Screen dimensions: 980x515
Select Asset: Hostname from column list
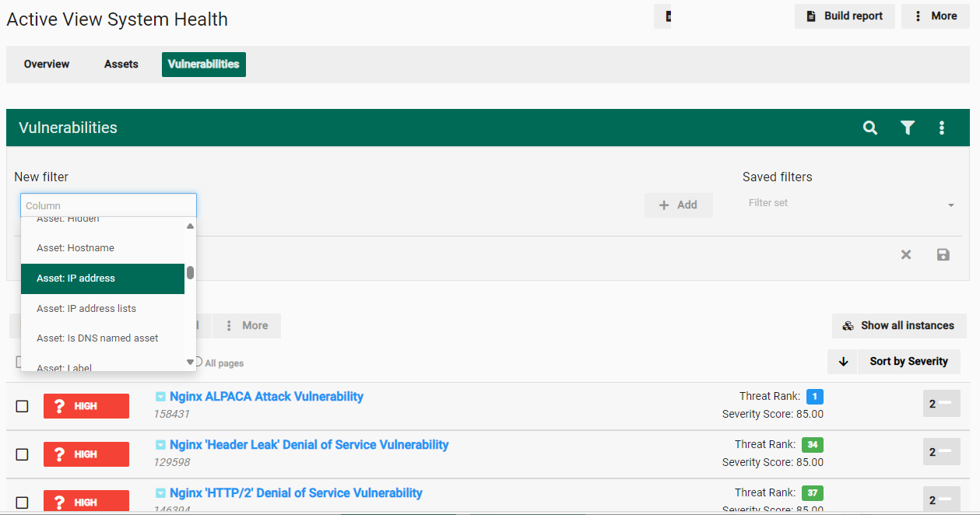(x=76, y=248)
